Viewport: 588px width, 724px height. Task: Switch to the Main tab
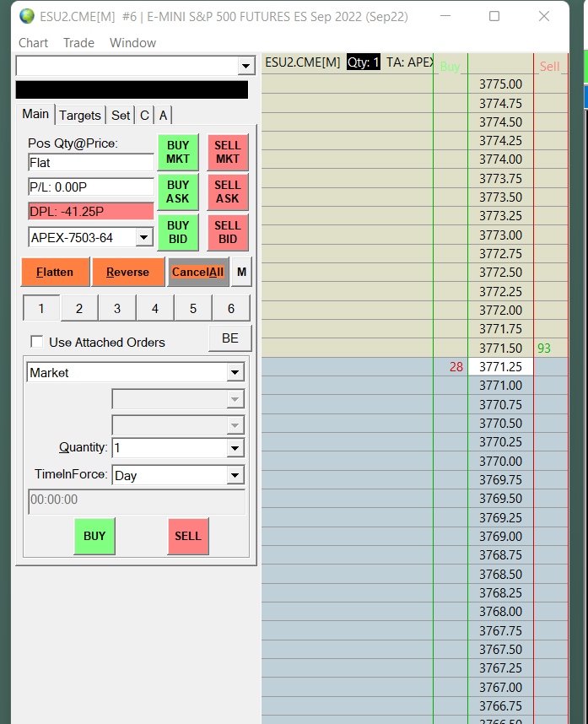(x=35, y=114)
